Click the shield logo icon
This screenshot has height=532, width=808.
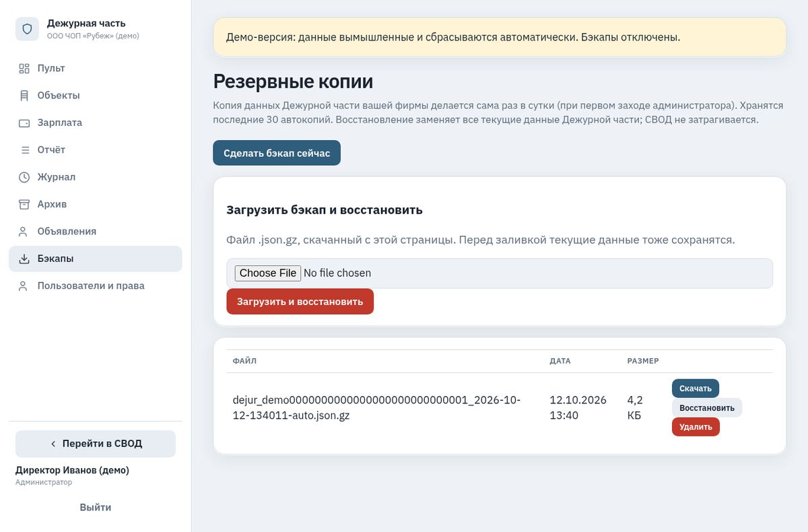pos(27,29)
